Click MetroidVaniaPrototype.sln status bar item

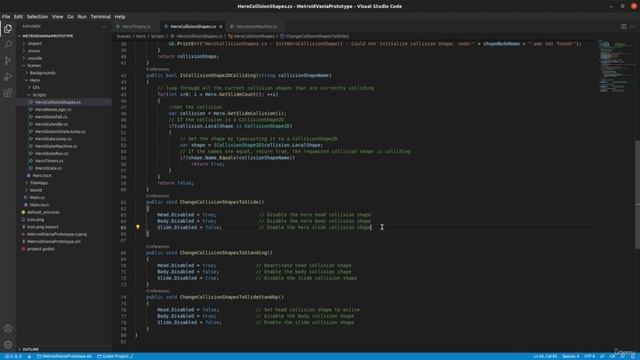(64, 356)
